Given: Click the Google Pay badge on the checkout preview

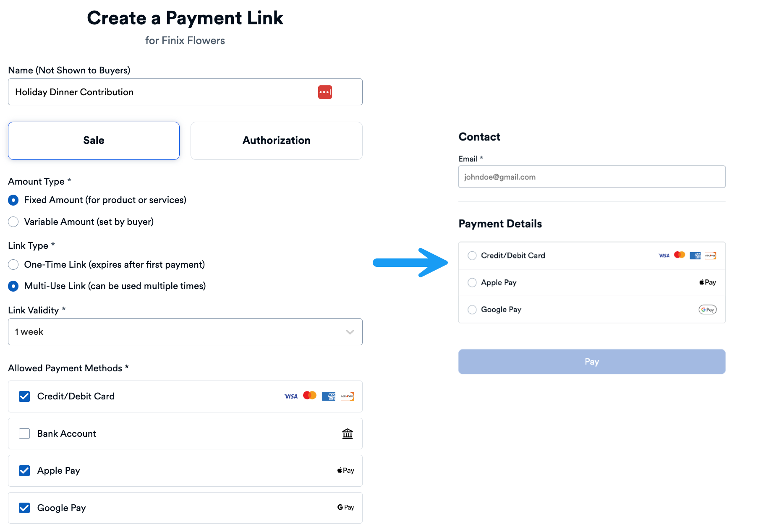Looking at the screenshot, I should 707,310.
